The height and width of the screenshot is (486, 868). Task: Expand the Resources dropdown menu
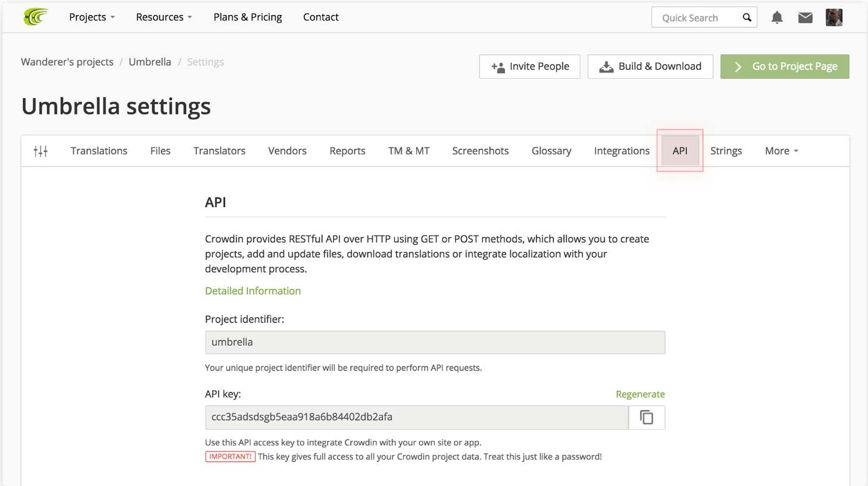[x=164, y=17]
